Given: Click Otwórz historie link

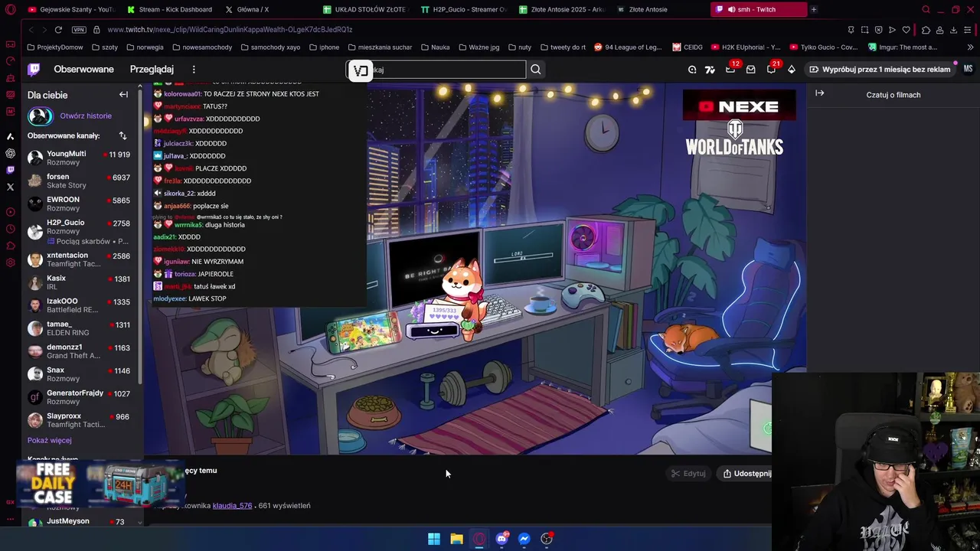Looking at the screenshot, I should 86,116.
